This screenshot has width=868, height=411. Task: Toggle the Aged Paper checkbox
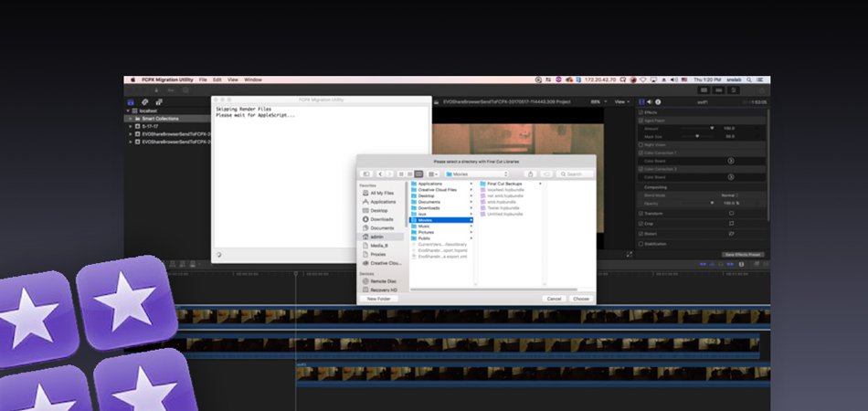tap(641, 120)
